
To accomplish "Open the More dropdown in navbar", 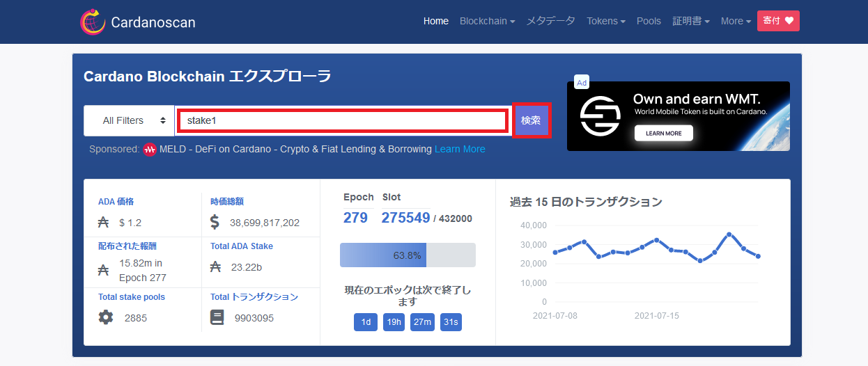I will tap(735, 21).
